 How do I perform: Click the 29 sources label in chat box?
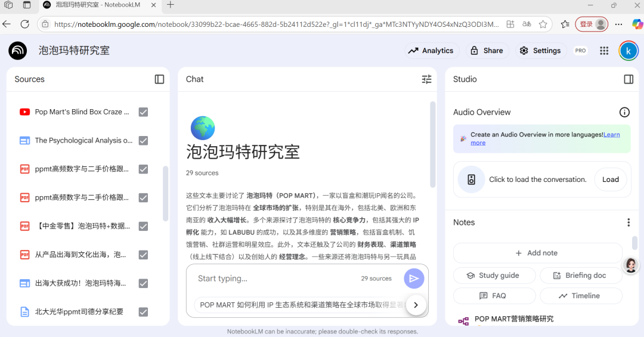pos(376,279)
